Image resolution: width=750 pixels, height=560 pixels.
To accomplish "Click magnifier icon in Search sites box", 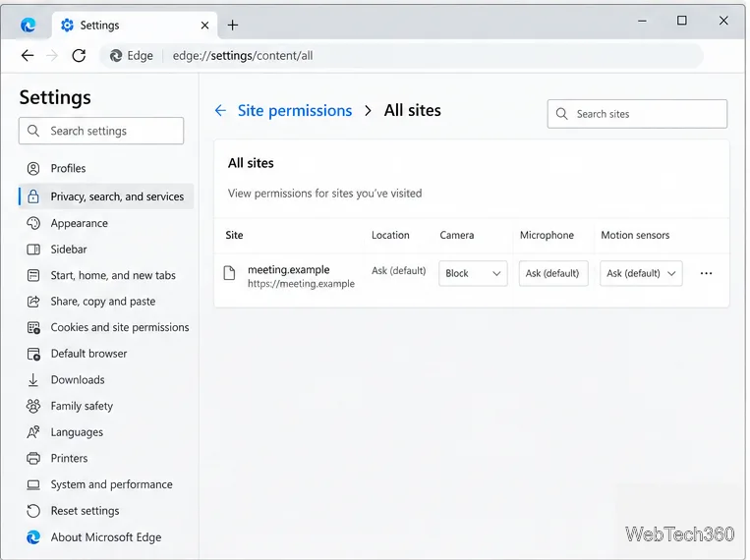I will [562, 114].
